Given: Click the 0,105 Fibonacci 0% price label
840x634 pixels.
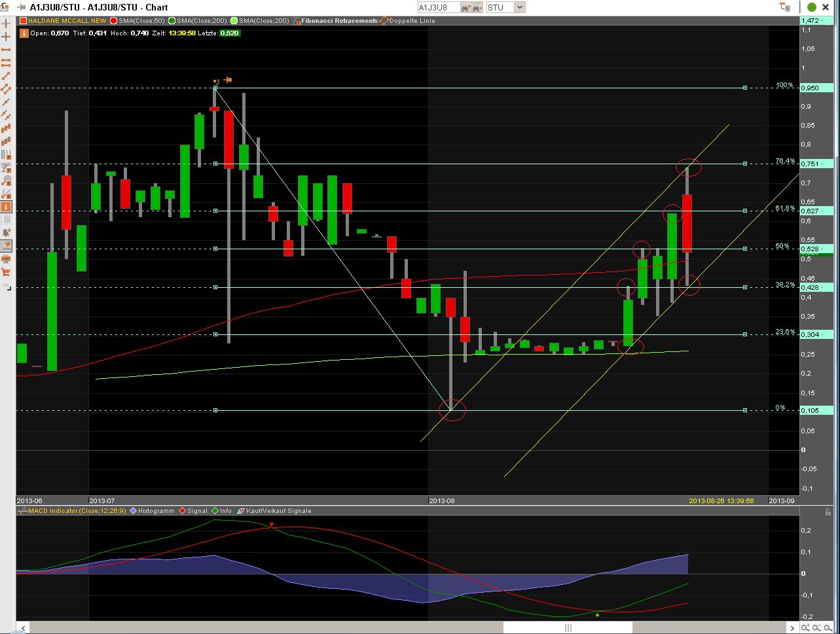Looking at the screenshot, I should [817, 410].
